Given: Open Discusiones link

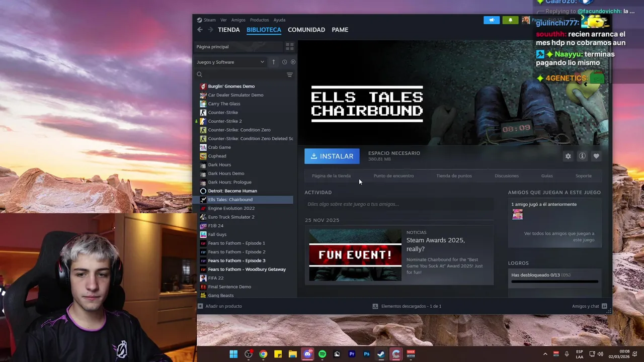Looking at the screenshot, I should 507,176.
